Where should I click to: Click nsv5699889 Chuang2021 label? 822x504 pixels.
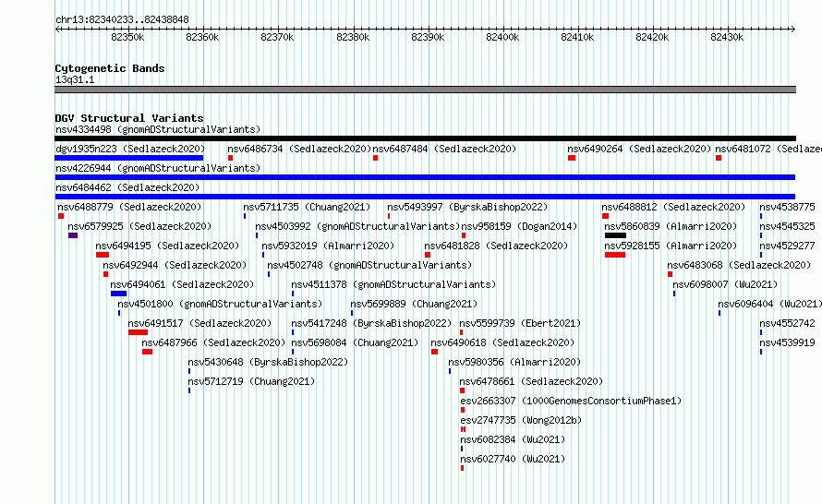click(x=414, y=304)
